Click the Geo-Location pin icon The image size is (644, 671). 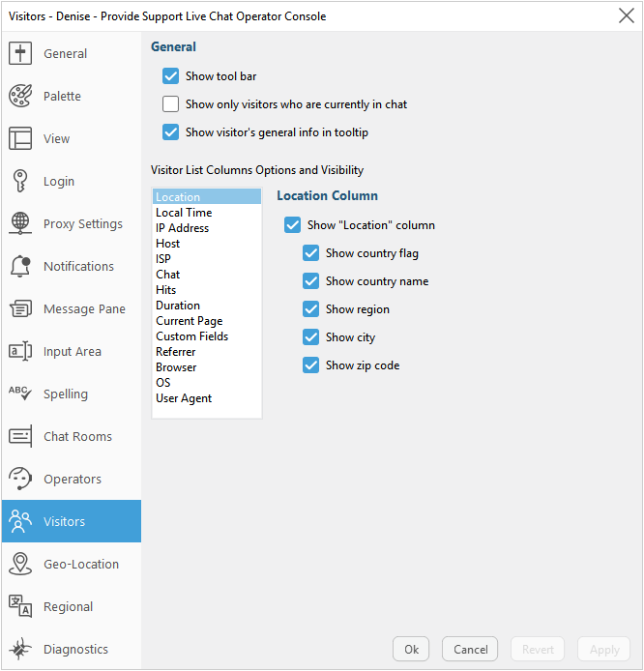tap(20, 564)
